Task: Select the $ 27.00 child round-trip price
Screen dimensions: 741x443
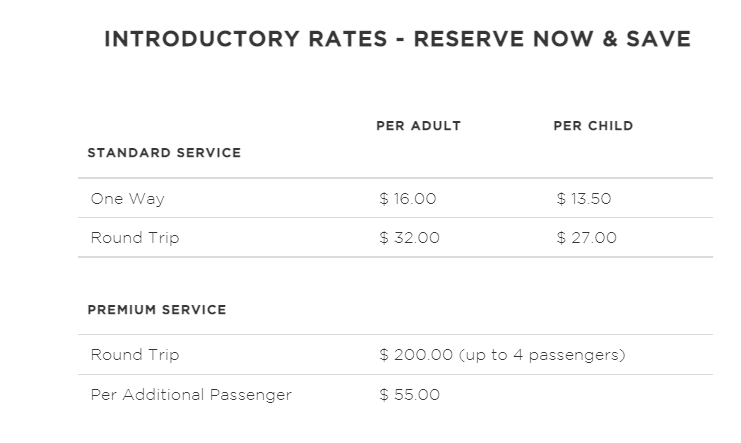Action: click(586, 237)
